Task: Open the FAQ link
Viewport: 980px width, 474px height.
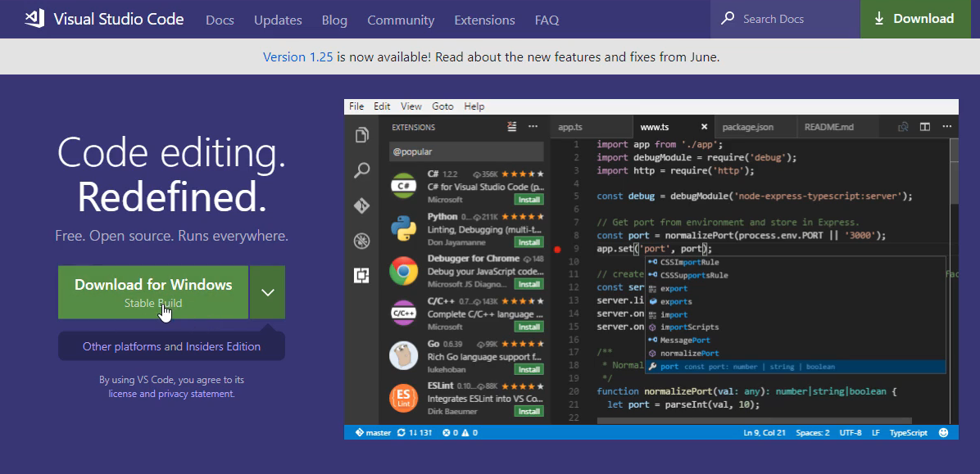Action: pos(547,20)
